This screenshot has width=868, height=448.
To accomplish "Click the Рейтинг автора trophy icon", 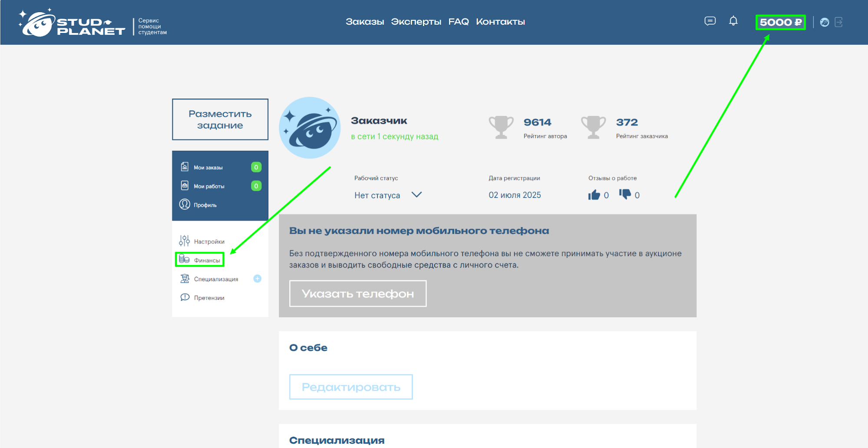I will pyautogui.click(x=501, y=127).
